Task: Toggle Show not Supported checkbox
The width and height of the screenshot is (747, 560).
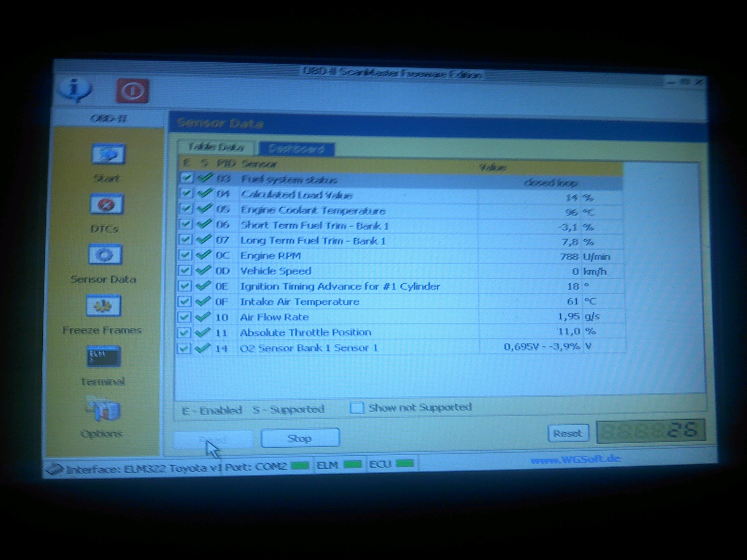Action: (357, 408)
